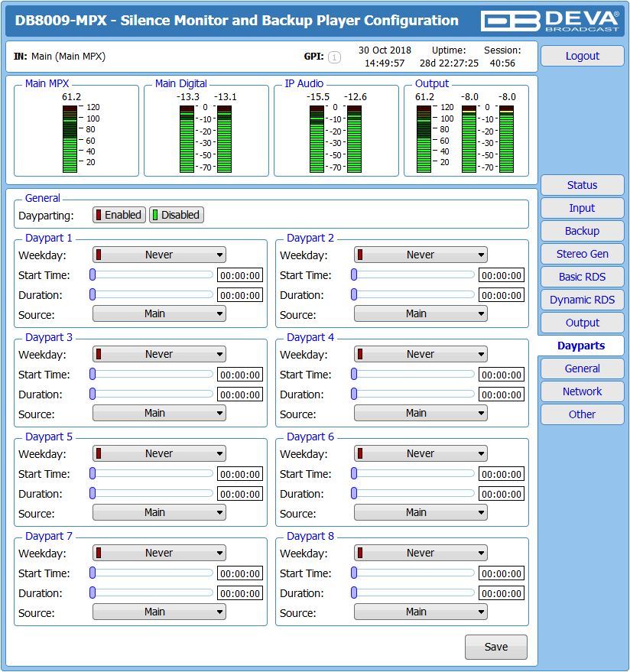This screenshot has width=630, height=672.
Task: Log out of the session
Action: click(x=582, y=56)
